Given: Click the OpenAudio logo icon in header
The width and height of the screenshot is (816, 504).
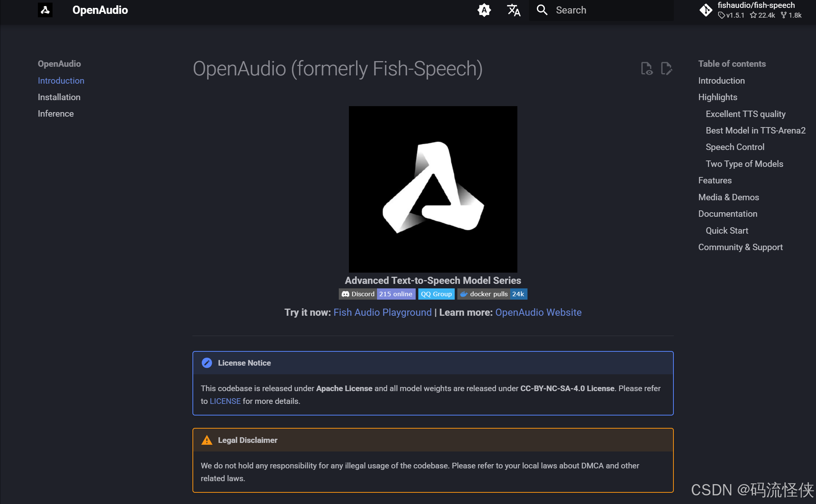Looking at the screenshot, I should [45, 10].
